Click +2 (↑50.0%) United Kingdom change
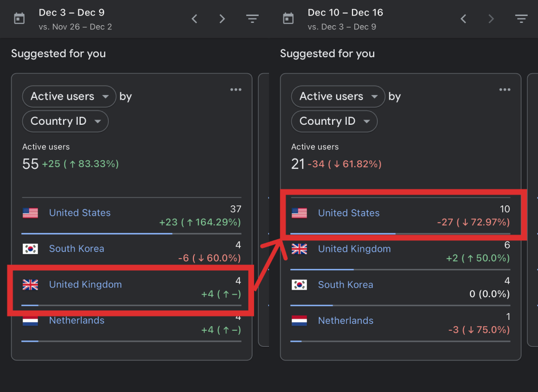 point(478,258)
